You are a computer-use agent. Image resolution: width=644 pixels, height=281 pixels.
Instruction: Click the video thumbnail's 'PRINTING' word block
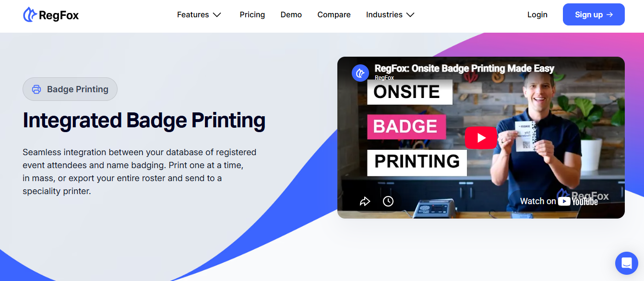click(x=417, y=162)
